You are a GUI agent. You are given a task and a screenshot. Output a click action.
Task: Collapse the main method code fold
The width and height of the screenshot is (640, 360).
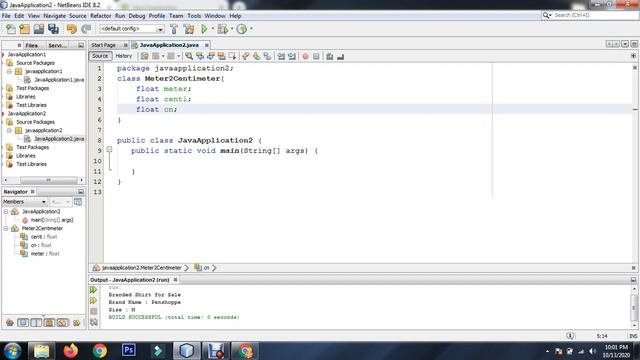pyautogui.click(x=109, y=150)
